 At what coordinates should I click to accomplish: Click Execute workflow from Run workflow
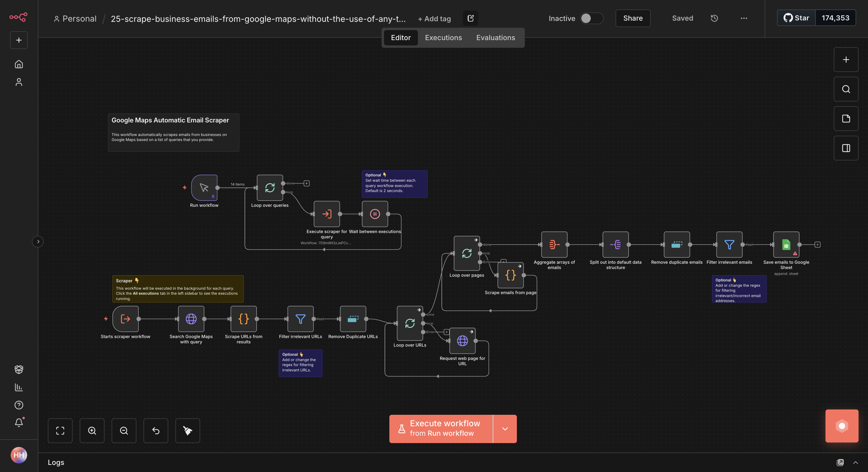[441, 429]
